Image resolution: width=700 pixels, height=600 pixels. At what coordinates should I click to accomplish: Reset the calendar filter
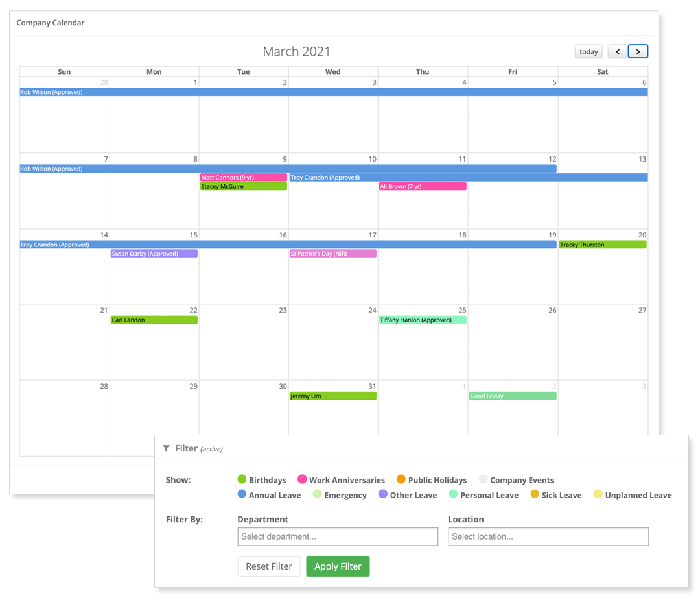268,566
